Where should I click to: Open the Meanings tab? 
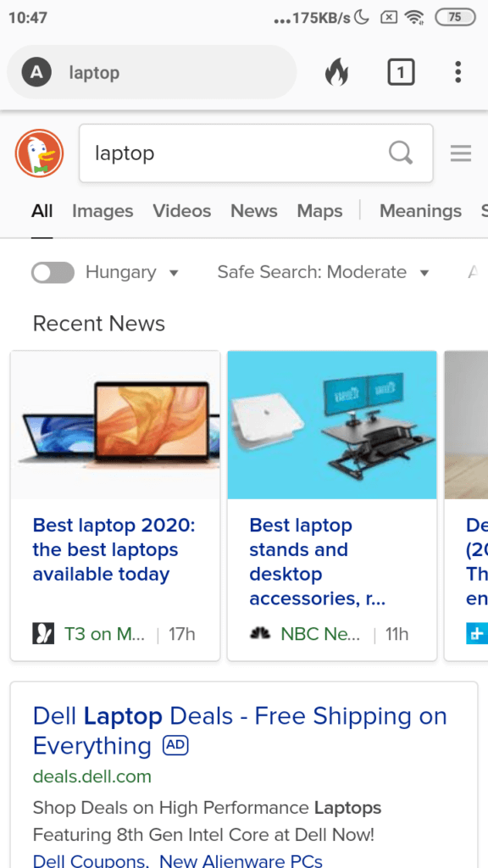point(420,211)
